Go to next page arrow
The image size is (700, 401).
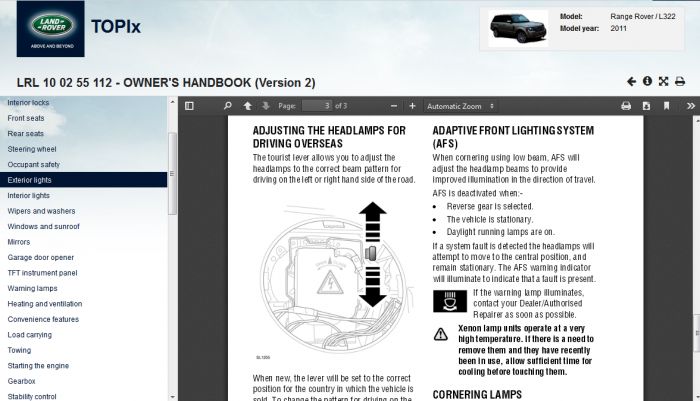pos(266,106)
